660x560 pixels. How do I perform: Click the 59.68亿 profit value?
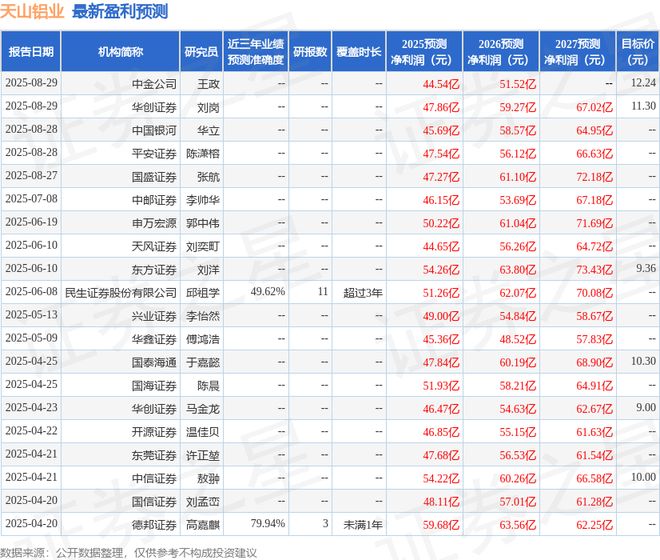click(x=441, y=525)
